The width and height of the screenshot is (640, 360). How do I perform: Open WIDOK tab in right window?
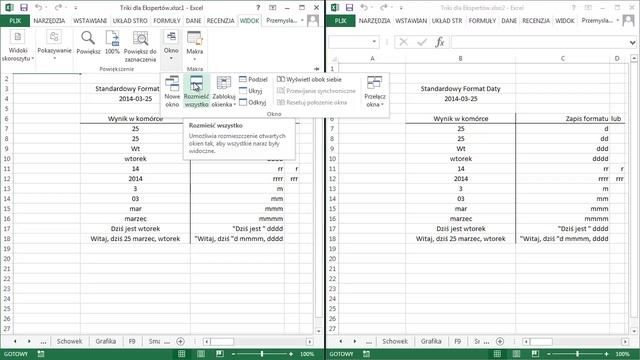click(x=565, y=21)
